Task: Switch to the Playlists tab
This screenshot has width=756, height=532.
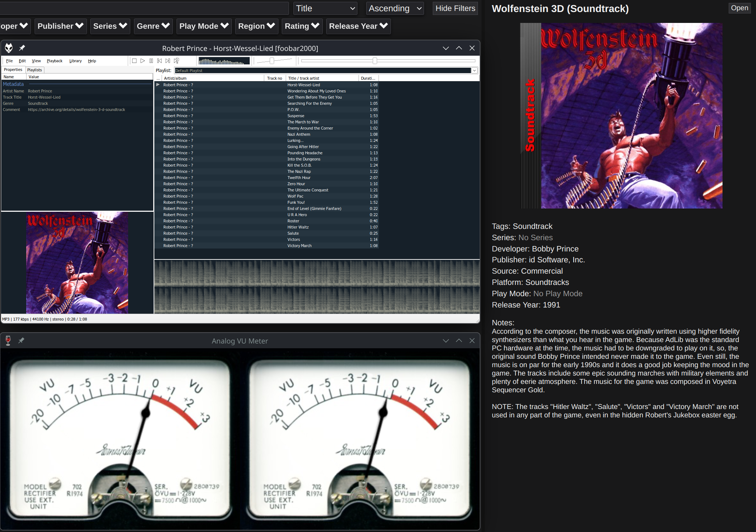Action: tap(35, 70)
